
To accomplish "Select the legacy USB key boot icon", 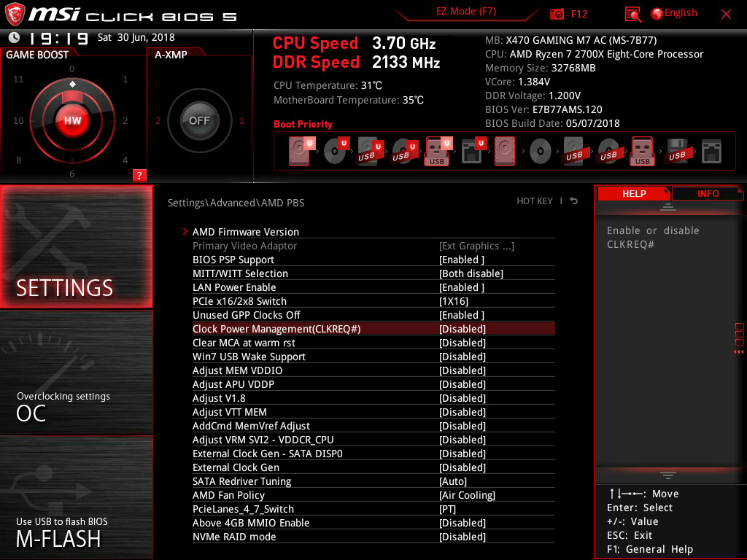I will tap(643, 151).
